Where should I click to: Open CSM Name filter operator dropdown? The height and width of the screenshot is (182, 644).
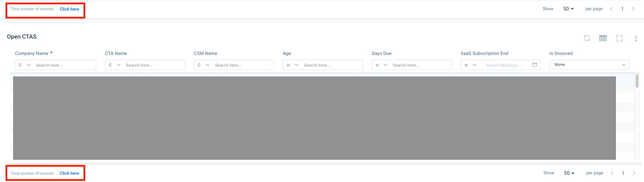point(203,65)
